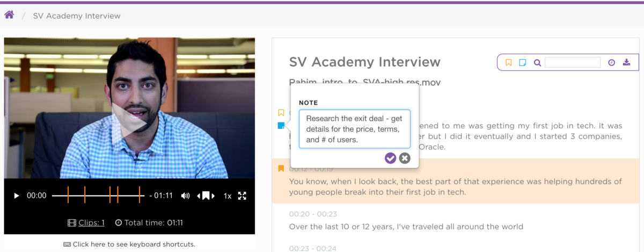Click the 00:20 - 00:23 timestamp
The height and width of the screenshot is (252, 644).
313,214
